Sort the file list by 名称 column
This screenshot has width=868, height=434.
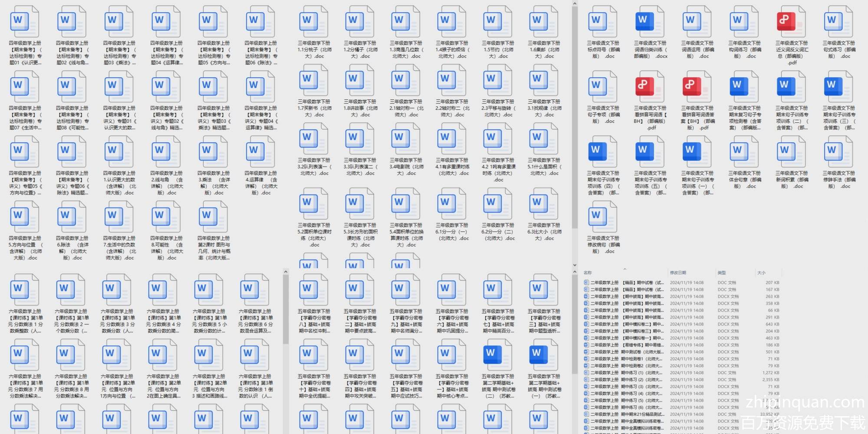[588, 273]
